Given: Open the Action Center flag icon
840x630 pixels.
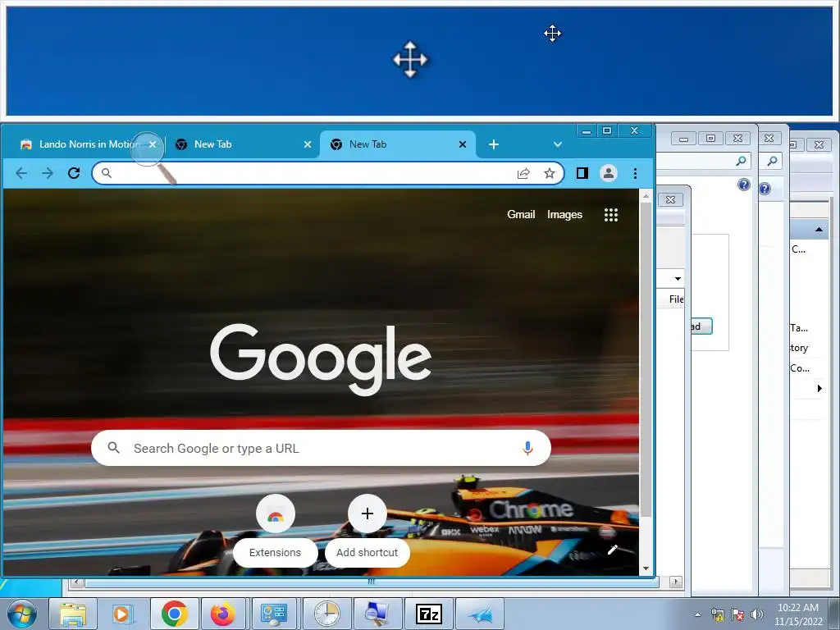Looking at the screenshot, I should (x=737, y=614).
